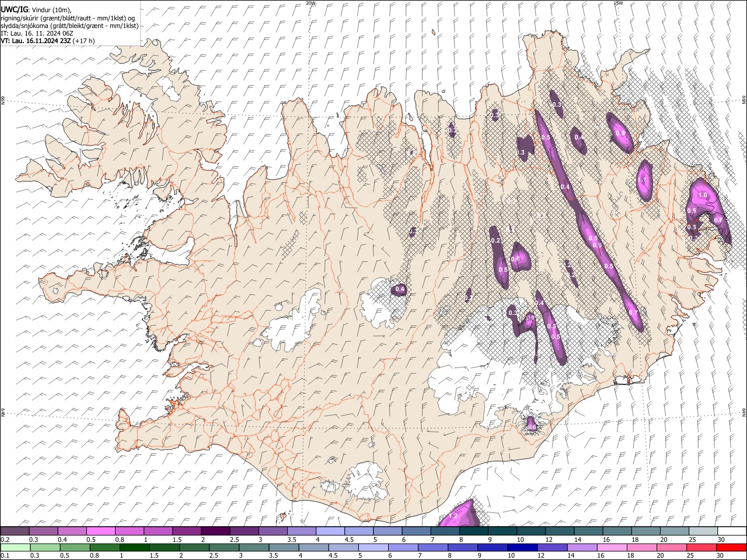This screenshot has width=747, height=560.
Task: Pick the top legend swatch between 4 and 4.5
Action: click(x=330, y=531)
